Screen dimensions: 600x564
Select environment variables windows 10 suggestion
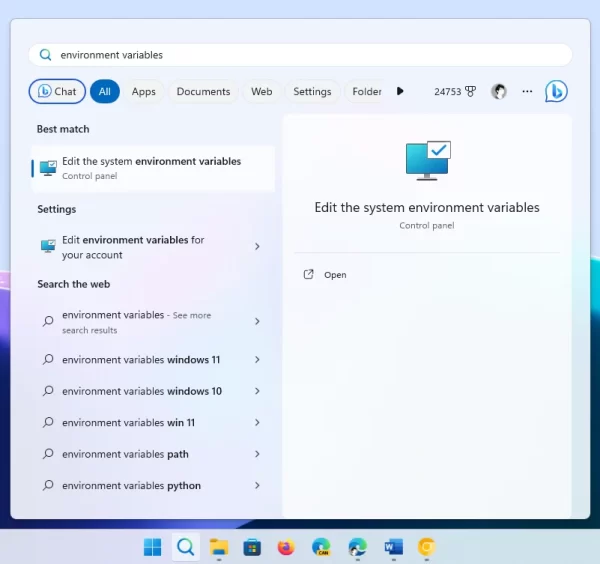point(153,391)
